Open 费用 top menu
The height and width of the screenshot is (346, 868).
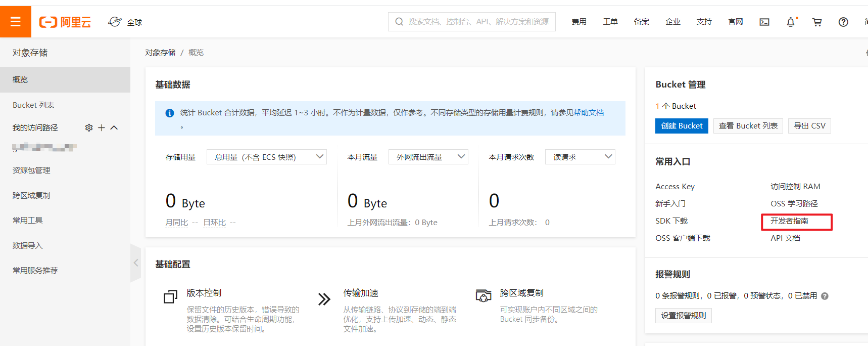pyautogui.click(x=579, y=22)
